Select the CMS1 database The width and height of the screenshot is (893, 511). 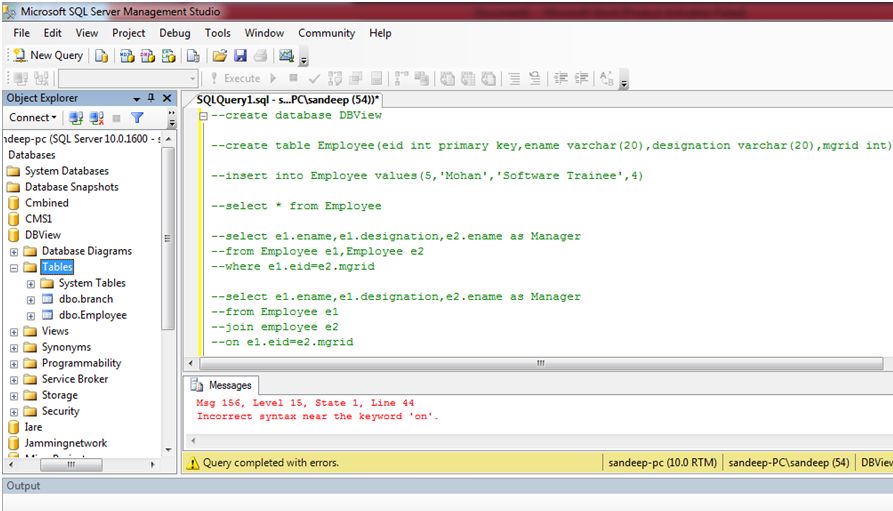pyautogui.click(x=38, y=219)
